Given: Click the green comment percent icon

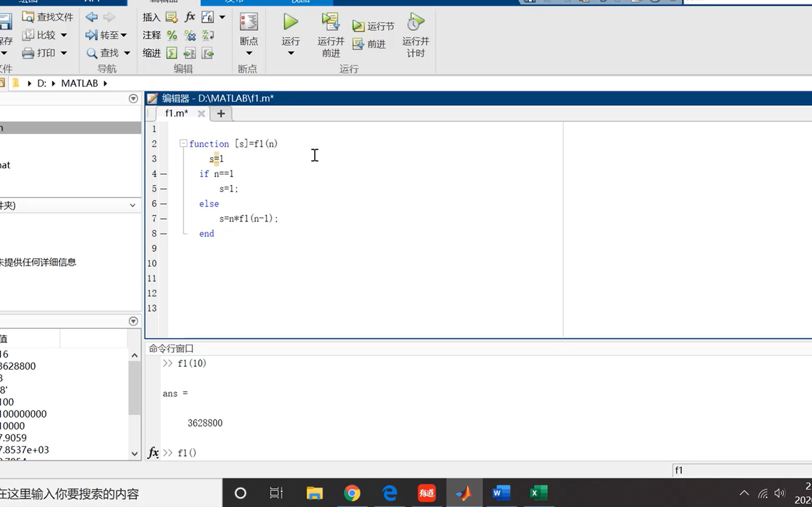Looking at the screenshot, I should (172, 35).
